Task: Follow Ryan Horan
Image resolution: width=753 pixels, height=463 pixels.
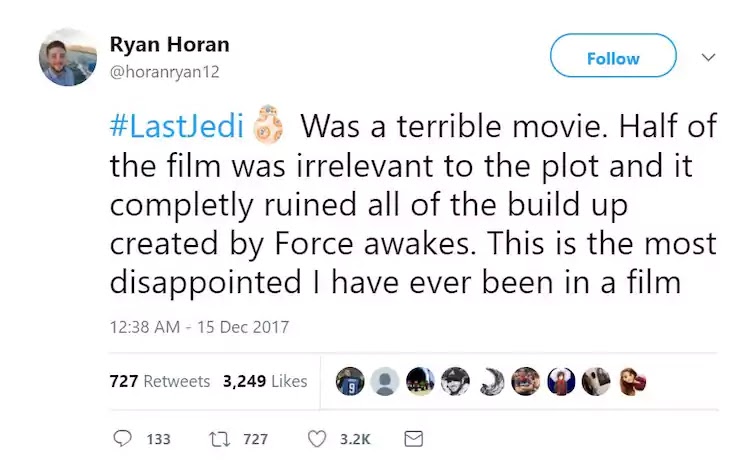Action: point(613,57)
